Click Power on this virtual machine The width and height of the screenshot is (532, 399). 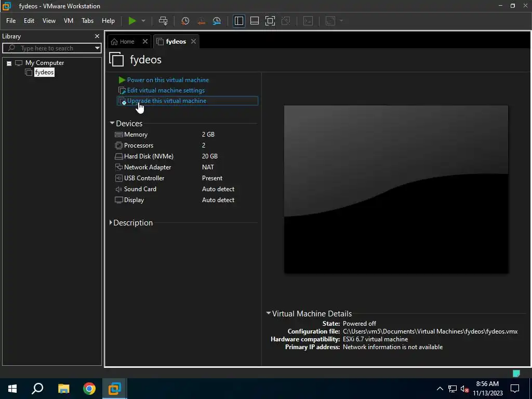[x=168, y=80]
